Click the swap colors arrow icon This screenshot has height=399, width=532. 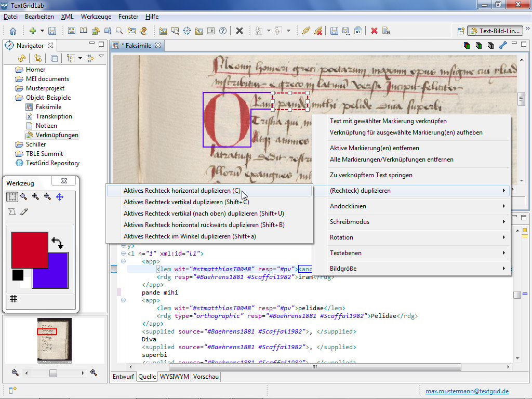point(57,243)
